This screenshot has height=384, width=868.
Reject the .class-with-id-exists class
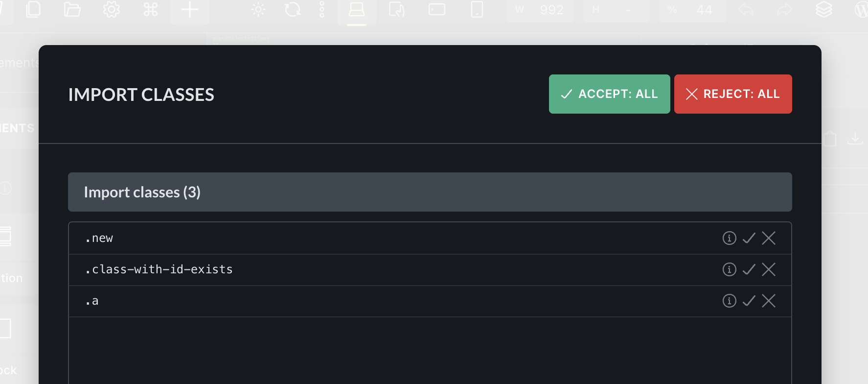(x=769, y=269)
